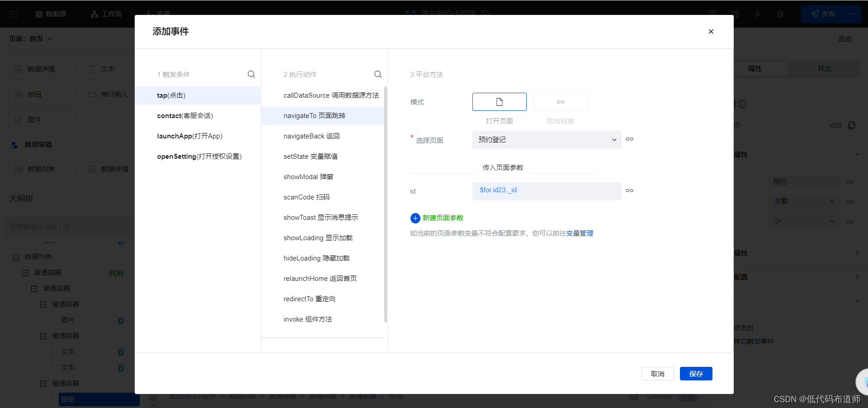
Task: Click the 取消 button
Action: (657, 374)
